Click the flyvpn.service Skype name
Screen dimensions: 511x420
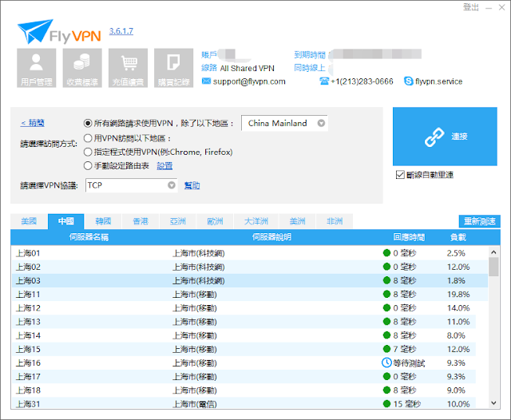[438, 81]
